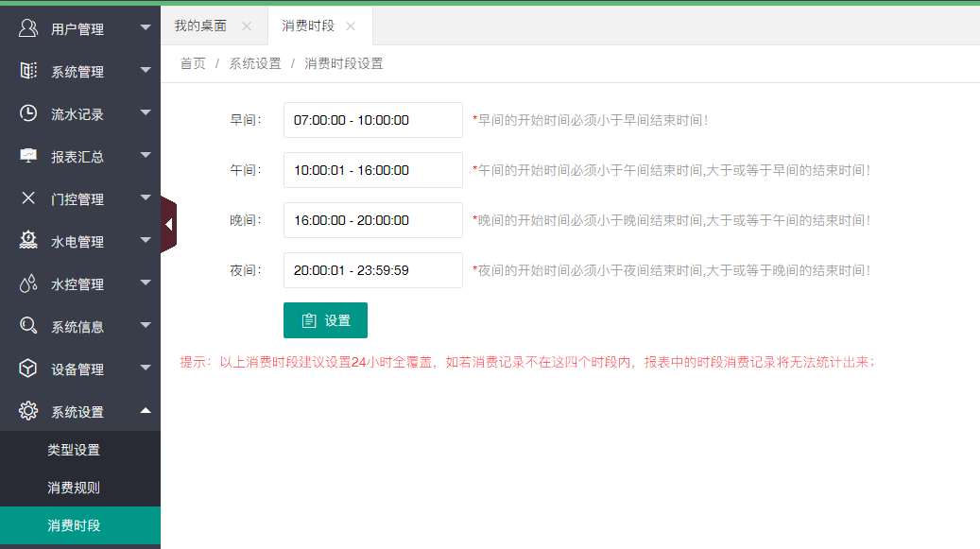
Task: Click the 门控管理 cross icon
Action: click(x=28, y=198)
